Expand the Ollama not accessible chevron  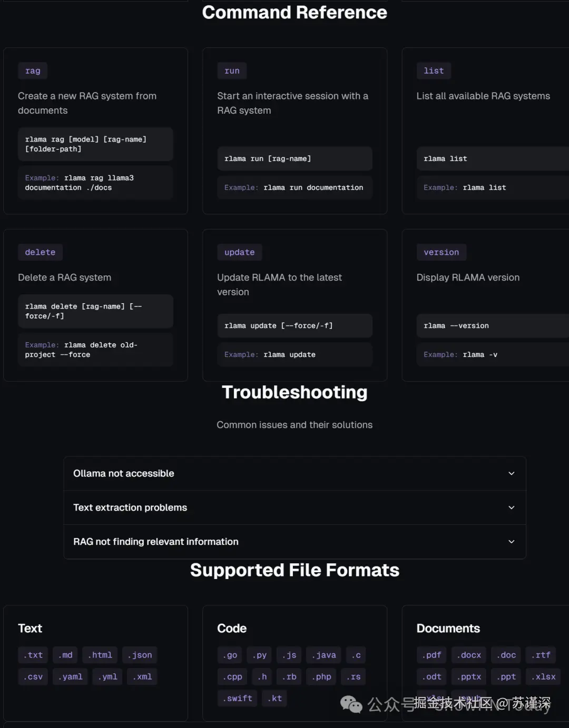[x=511, y=473]
